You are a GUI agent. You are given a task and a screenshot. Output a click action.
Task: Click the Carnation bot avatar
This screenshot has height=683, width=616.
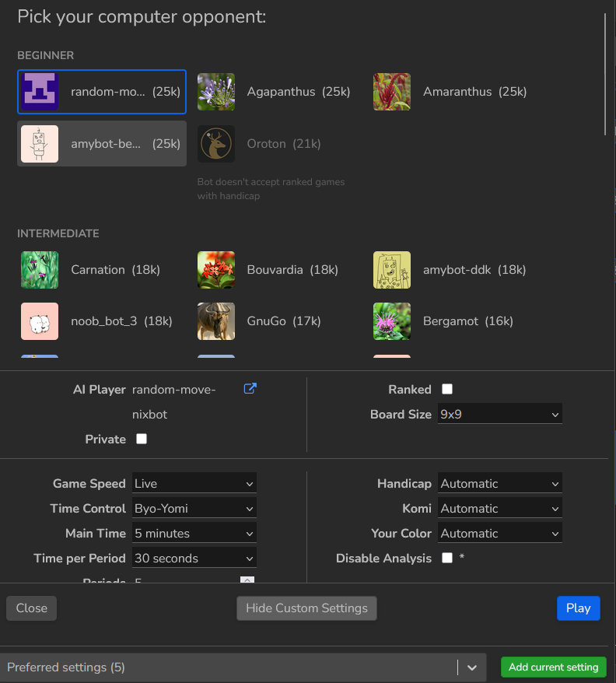pos(40,270)
